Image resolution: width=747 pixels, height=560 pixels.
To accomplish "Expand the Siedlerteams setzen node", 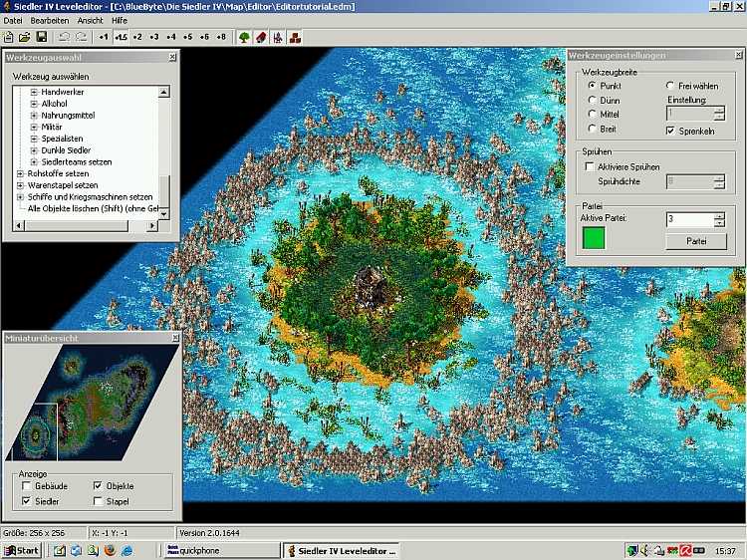I will click(34, 162).
